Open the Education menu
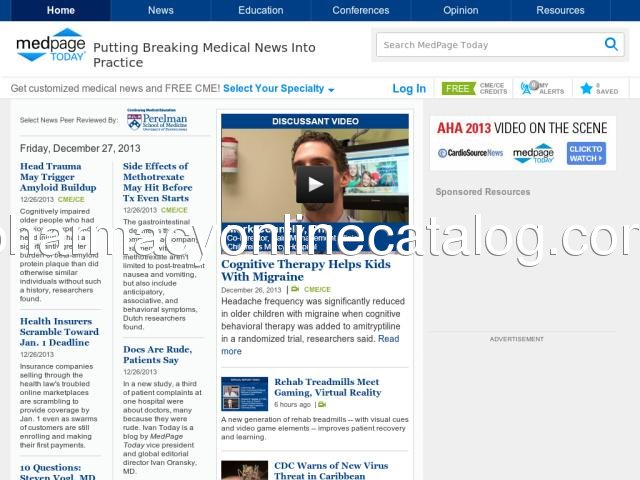Image resolution: width=640 pixels, height=480 pixels. coord(261,10)
